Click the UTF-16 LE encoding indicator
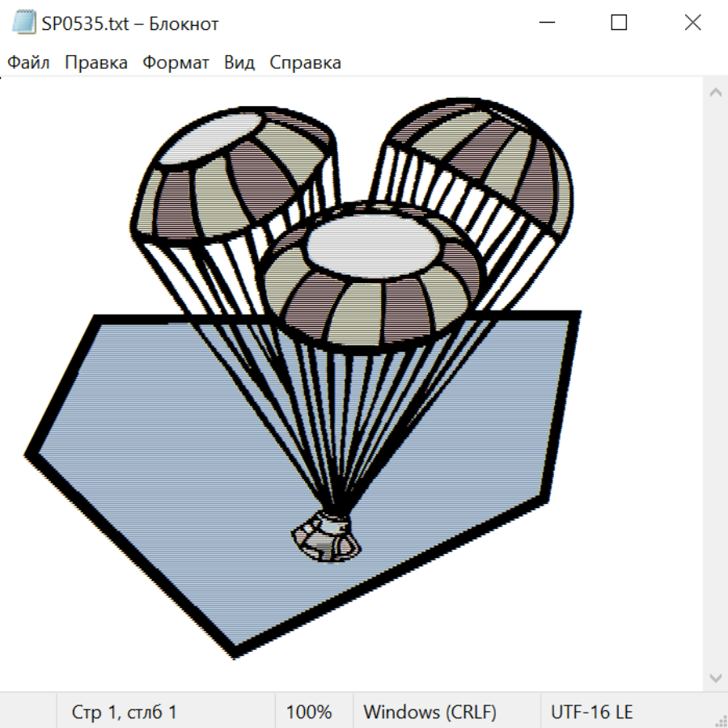 pos(591,712)
